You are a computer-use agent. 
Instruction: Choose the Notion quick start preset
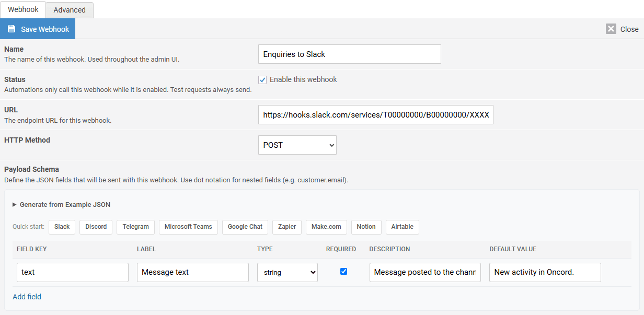pyautogui.click(x=366, y=227)
